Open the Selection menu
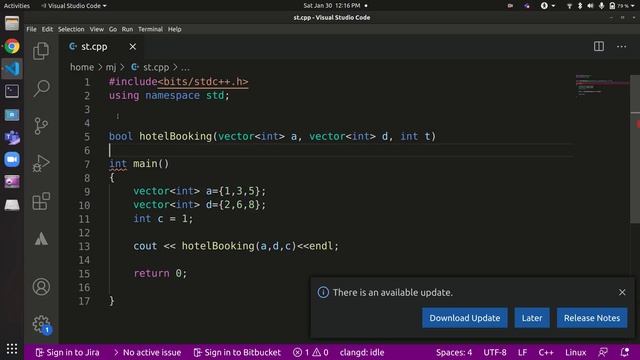 pyautogui.click(x=71, y=29)
